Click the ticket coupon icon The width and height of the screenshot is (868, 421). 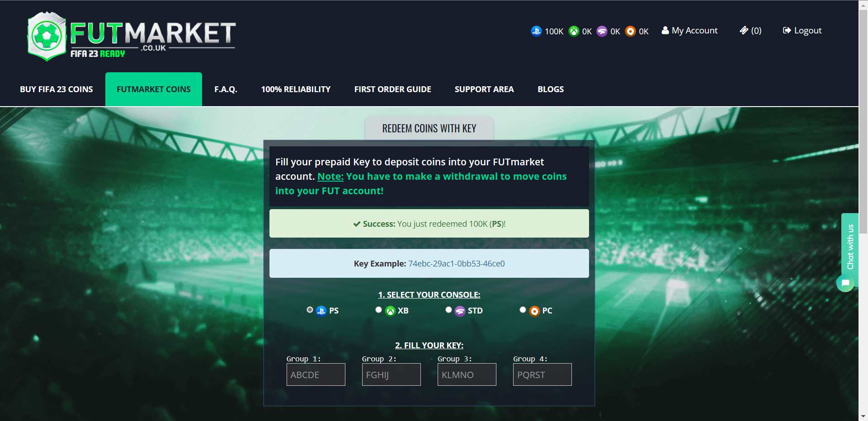(744, 30)
